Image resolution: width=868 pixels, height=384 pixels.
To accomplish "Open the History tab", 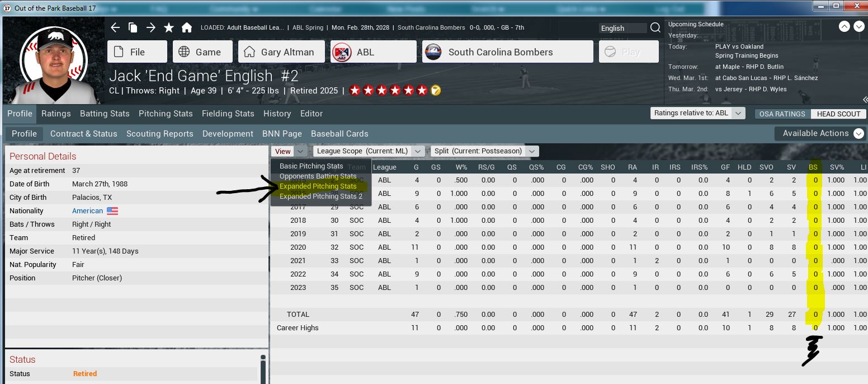I will [277, 114].
